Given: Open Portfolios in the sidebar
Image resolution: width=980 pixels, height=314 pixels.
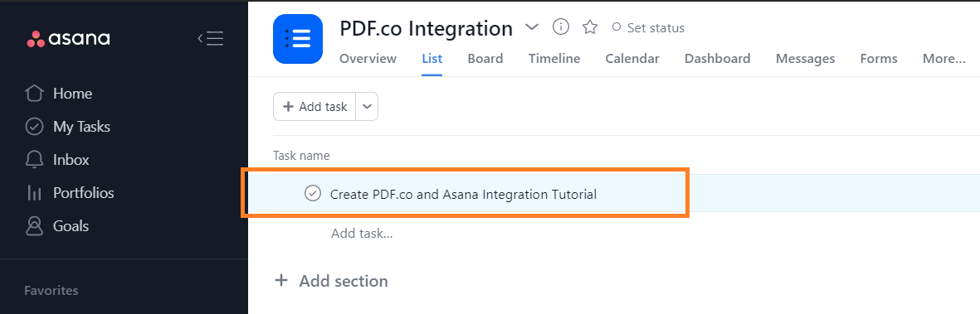Looking at the screenshot, I should click(84, 193).
